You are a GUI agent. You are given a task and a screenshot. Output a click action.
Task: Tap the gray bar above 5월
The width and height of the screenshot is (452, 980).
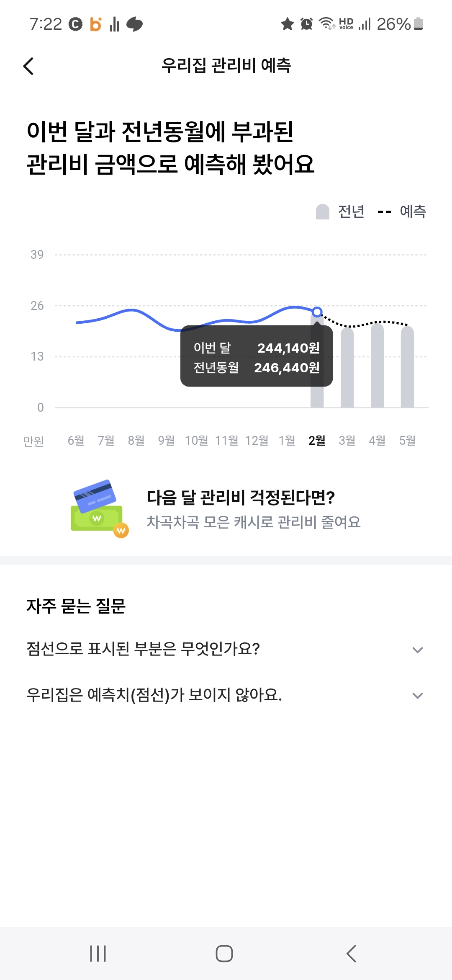[x=407, y=368]
